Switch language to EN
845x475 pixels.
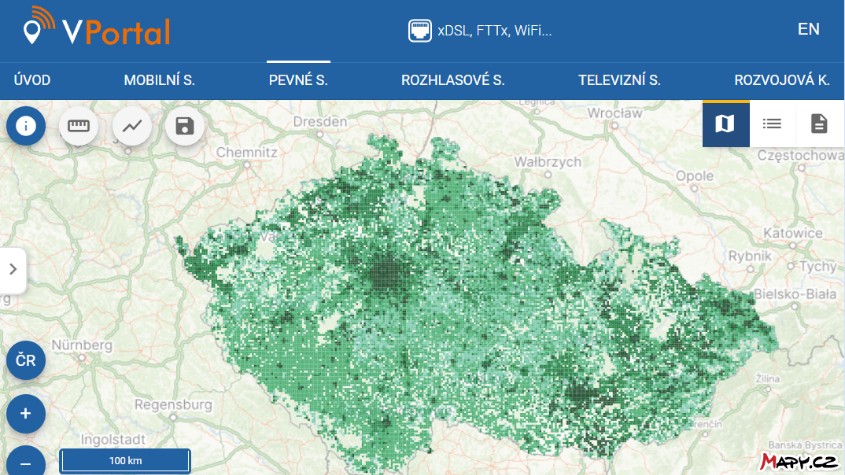(808, 29)
